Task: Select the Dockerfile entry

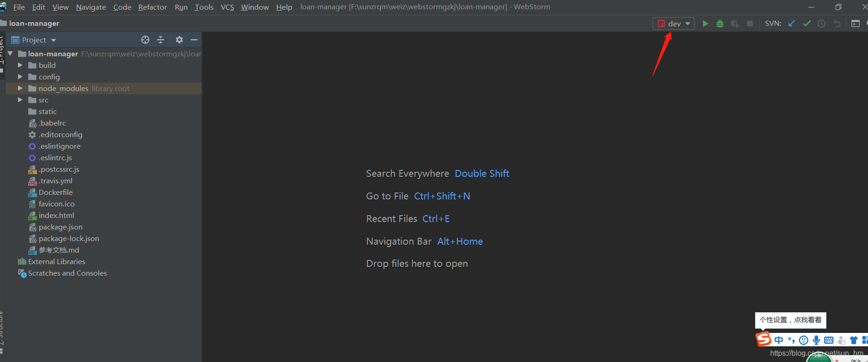Action: tap(51, 193)
